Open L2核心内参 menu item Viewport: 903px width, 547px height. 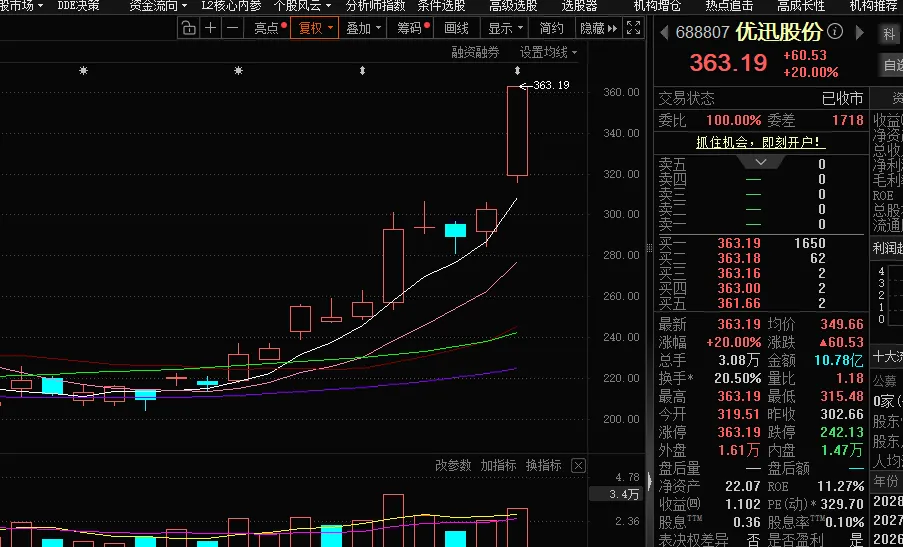[x=231, y=6]
